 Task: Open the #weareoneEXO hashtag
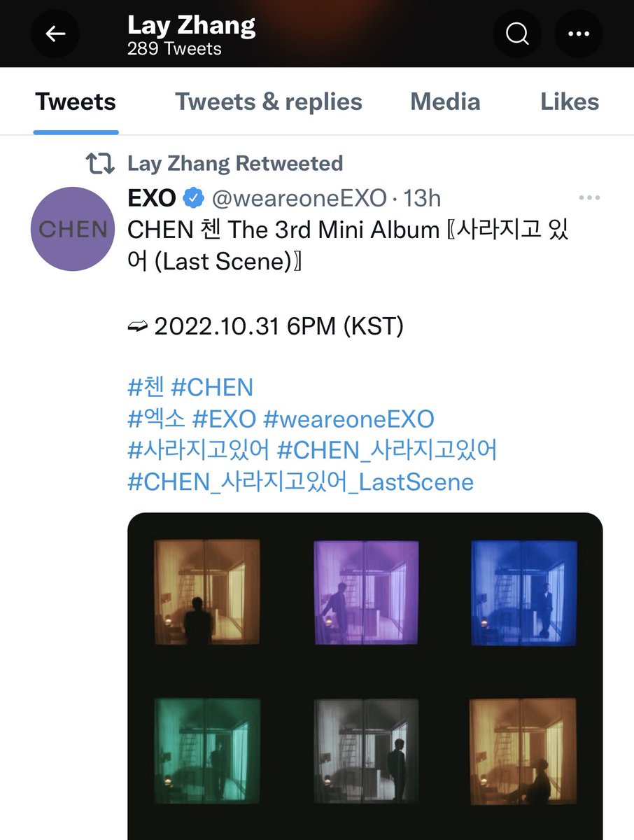coord(348,419)
